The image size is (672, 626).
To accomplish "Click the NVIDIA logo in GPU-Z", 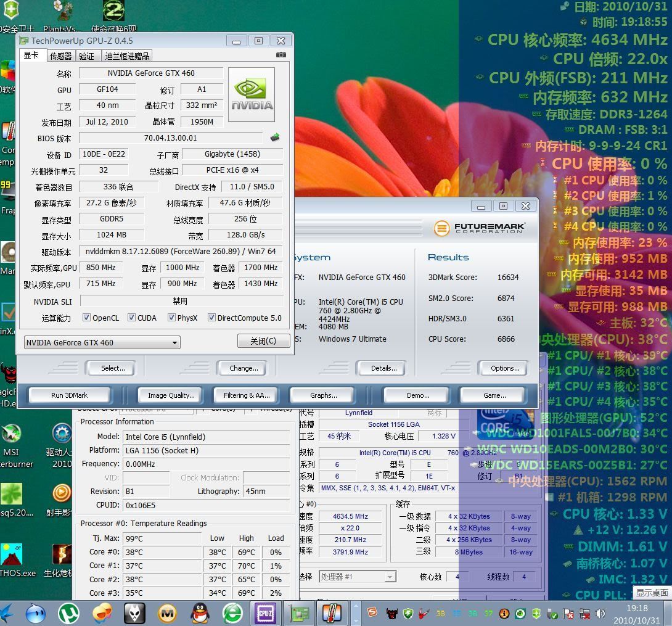I will coord(252,95).
